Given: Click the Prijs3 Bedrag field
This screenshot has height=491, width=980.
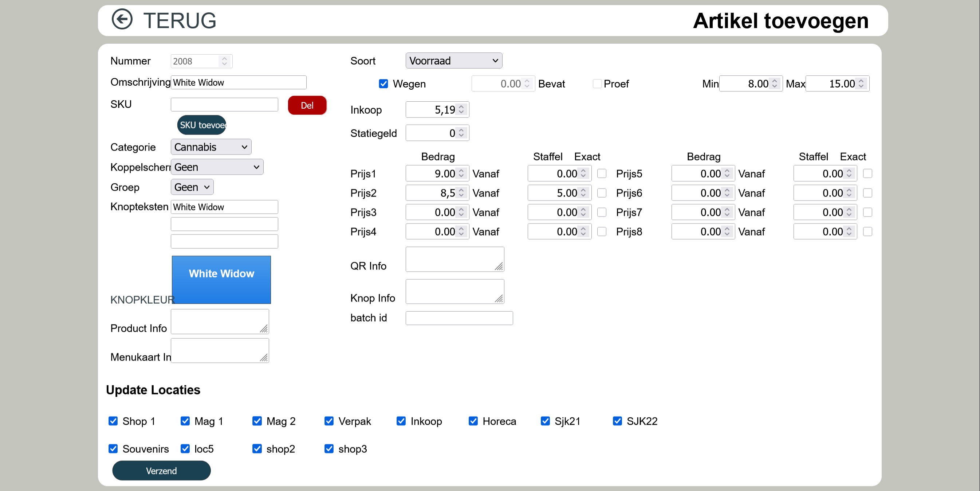Looking at the screenshot, I should click(437, 212).
